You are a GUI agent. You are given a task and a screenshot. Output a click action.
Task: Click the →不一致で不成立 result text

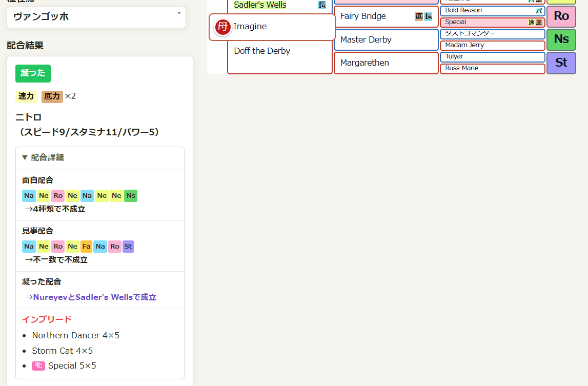[56, 260]
